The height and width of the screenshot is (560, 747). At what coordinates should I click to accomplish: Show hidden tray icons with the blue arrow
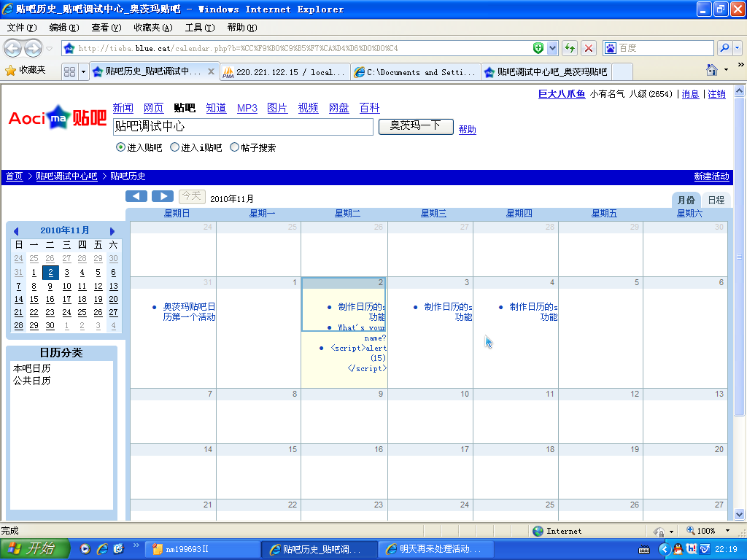(x=664, y=550)
